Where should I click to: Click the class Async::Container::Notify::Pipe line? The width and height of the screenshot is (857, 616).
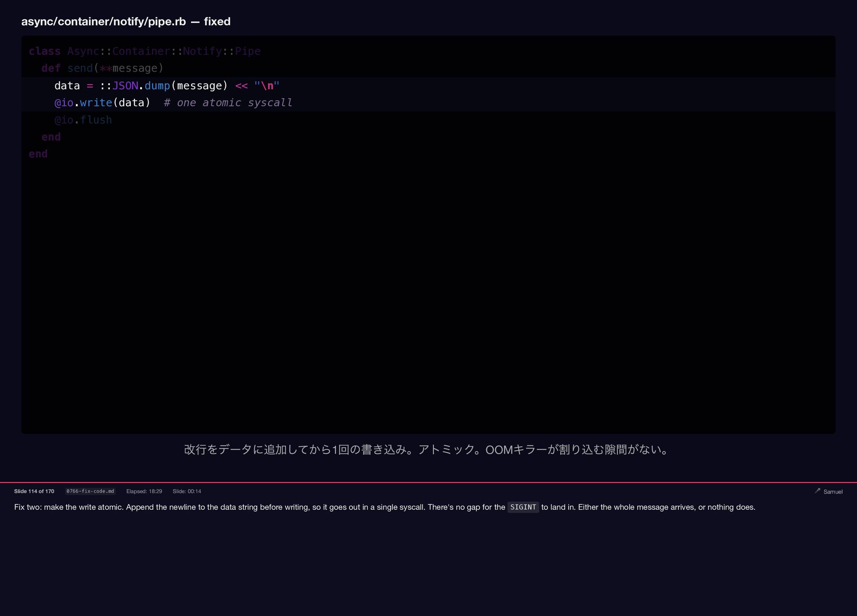tap(144, 51)
